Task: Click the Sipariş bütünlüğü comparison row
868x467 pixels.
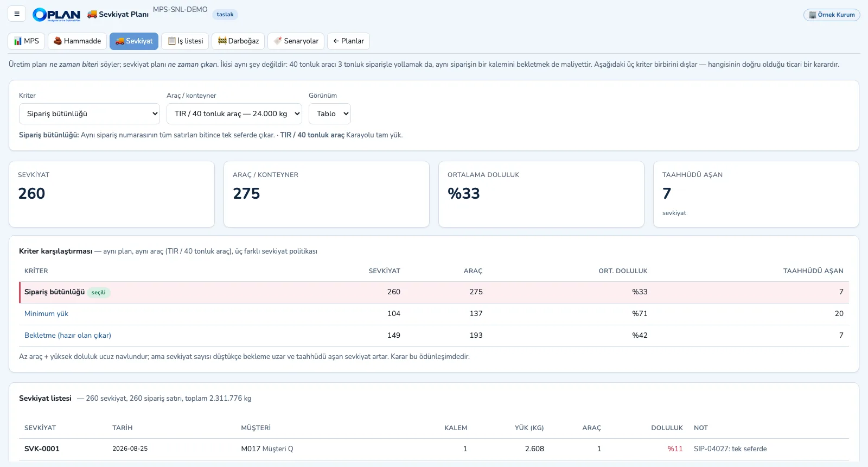Action: tap(434, 292)
